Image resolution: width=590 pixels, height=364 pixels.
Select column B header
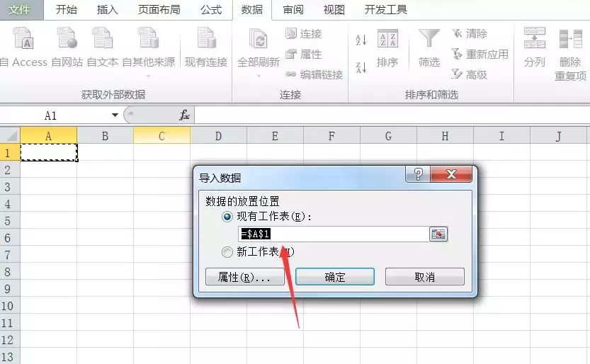pyautogui.click(x=105, y=136)
